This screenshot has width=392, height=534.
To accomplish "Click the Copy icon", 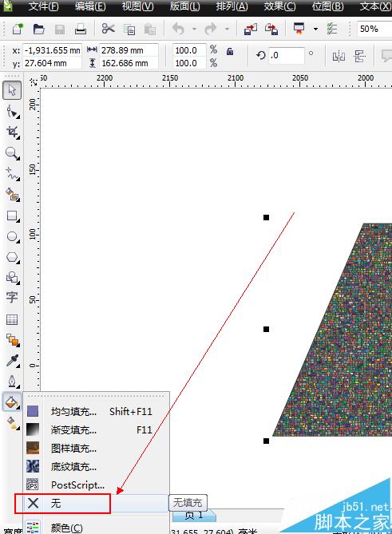I will coord(129,30).
